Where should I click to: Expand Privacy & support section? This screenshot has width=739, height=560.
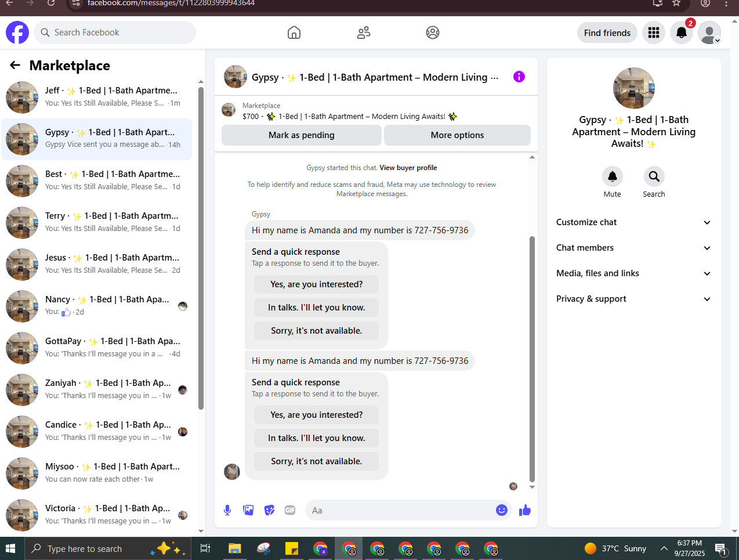click(x=633, y=299)
